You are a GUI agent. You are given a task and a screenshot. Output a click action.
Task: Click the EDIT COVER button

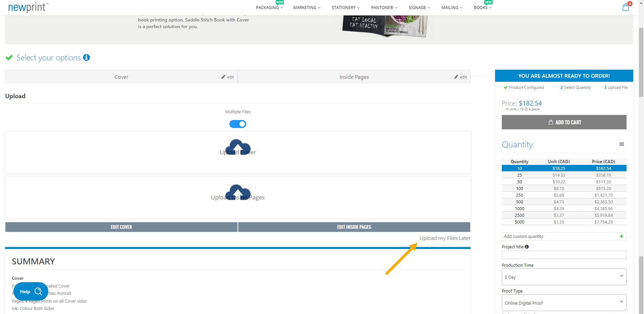121,227
